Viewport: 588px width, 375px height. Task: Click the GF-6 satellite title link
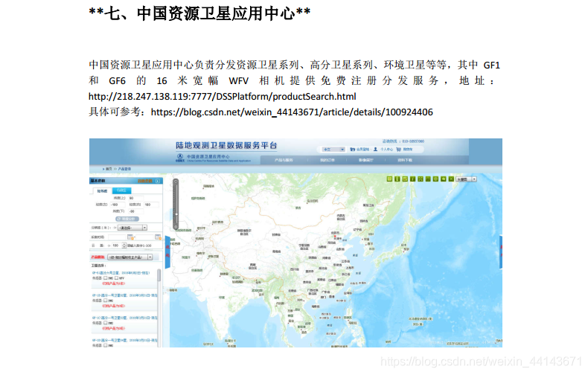coord(121,272)
